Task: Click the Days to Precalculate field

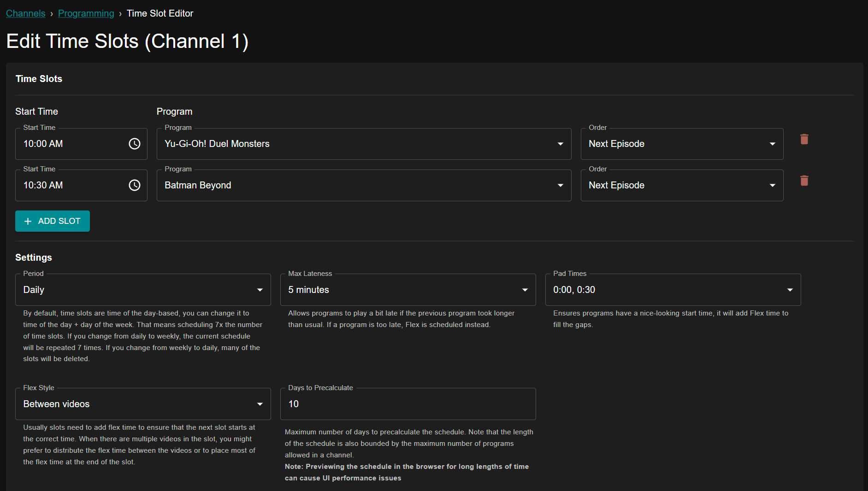Action: (407, 404)
